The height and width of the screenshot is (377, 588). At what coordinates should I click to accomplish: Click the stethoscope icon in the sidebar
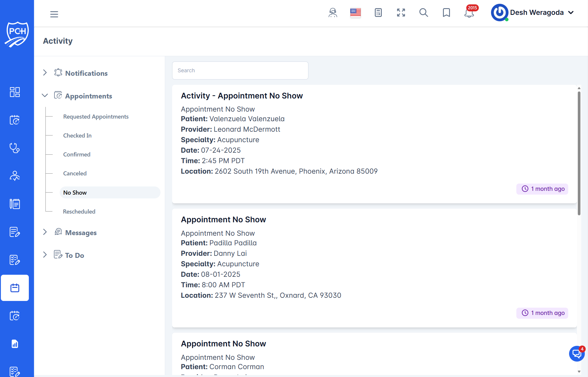tap(15, 148)
